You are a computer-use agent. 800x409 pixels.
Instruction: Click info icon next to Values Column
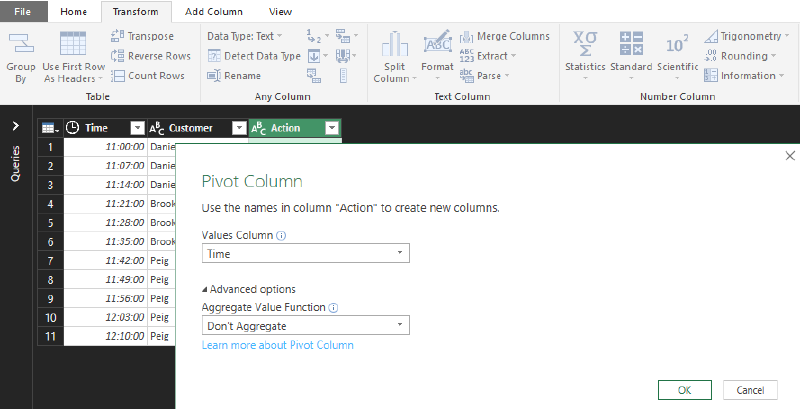tap(281, 236)
